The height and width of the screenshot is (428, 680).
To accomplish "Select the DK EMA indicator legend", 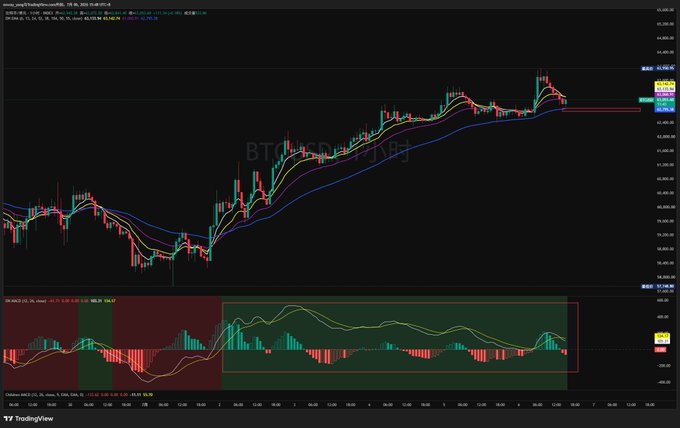I will pos(82,19).
